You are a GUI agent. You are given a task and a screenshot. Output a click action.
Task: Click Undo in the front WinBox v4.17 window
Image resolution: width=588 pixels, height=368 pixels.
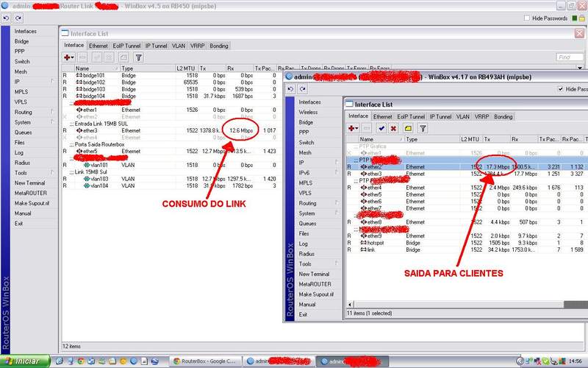pos(290,89)
